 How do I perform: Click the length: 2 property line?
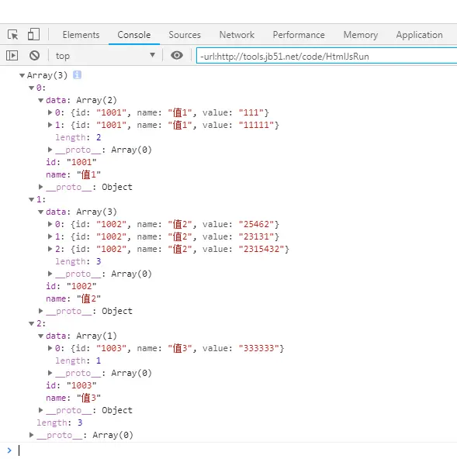[78, 137]
